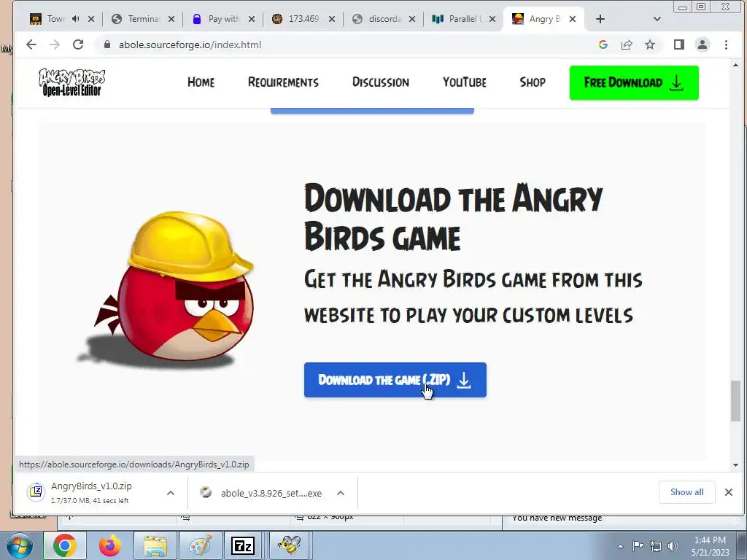The width and height of the screenshot is (747, 560).
Task: Open the Requirements nav link
Action: click(283, 82)
